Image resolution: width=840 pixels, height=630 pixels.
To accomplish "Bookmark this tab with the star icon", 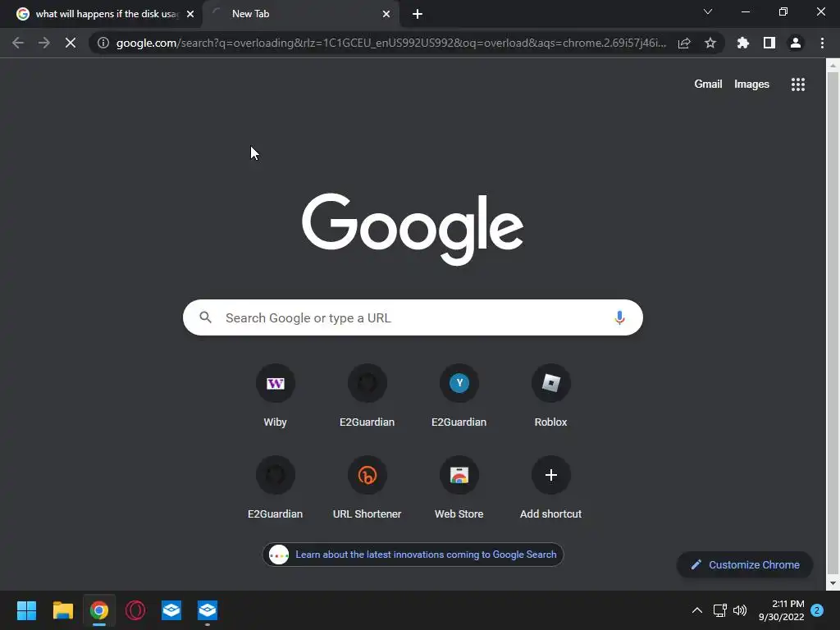I will click(x=710, y=43).
